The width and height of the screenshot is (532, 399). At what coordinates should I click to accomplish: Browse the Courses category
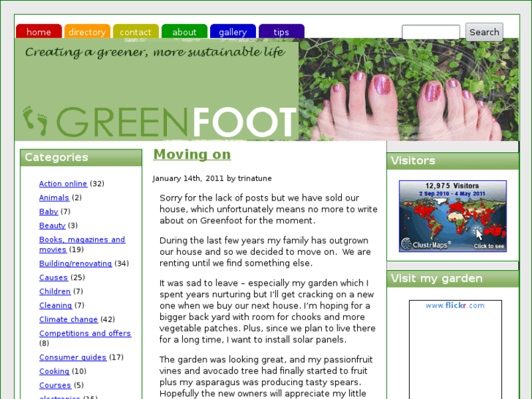(x=55, y=385)
